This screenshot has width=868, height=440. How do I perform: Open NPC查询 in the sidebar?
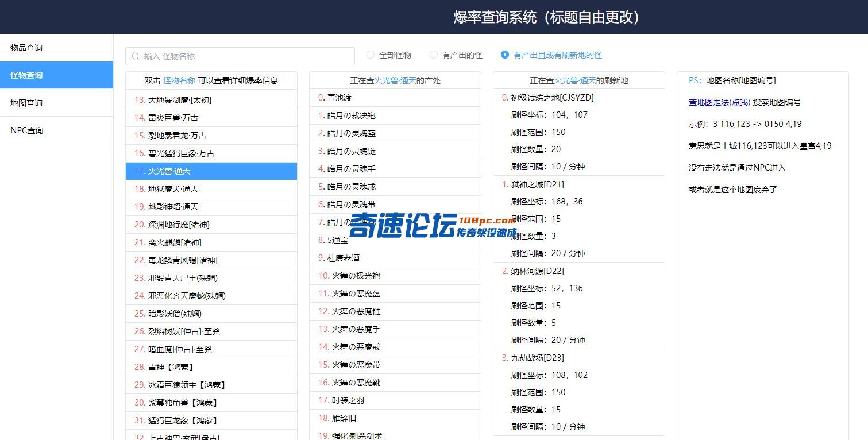[56, 130]
